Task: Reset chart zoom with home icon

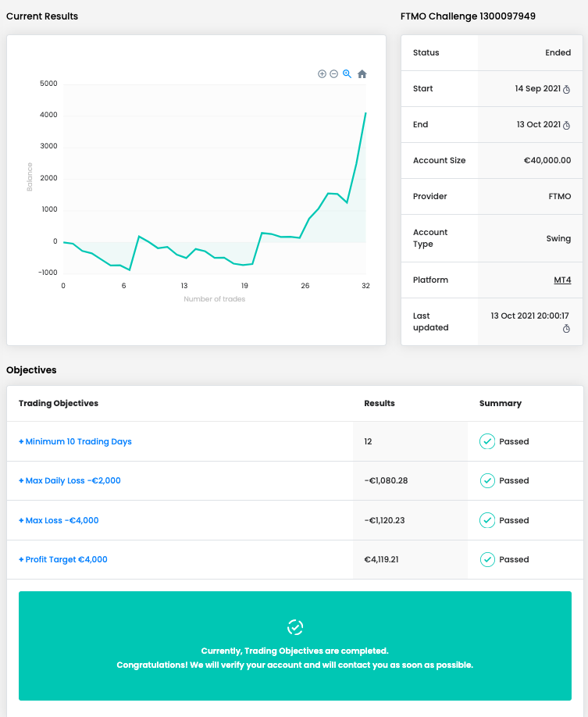Action: point(362,74)
